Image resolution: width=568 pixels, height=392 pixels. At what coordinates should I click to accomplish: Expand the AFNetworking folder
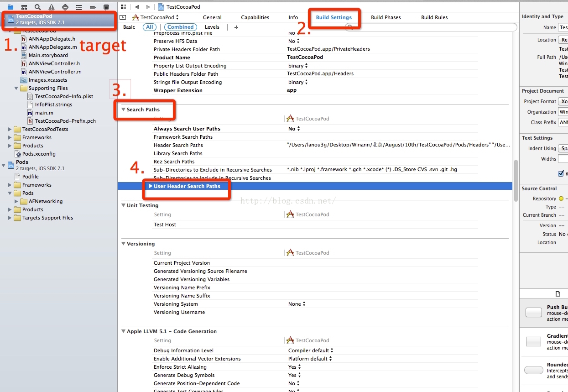pos(16,201)
